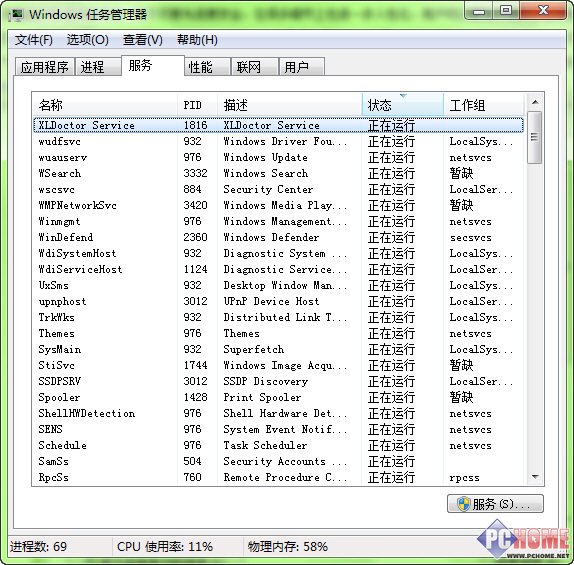Open the 查看(V) menu
Viewport: 574px width, 565px height.
coord(142,40)
